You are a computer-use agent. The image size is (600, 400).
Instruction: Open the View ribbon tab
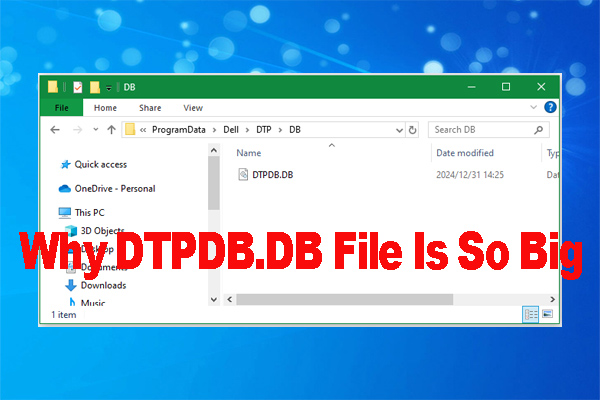pos(193,108)
